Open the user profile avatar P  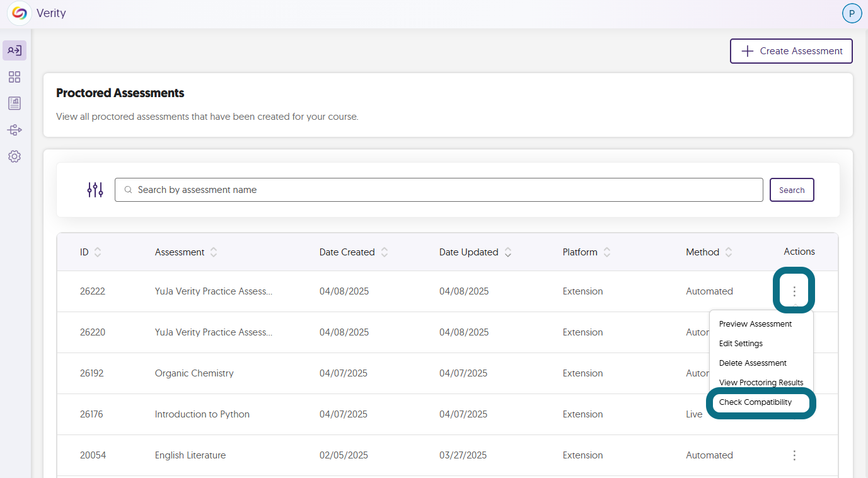tap(852, 13)
